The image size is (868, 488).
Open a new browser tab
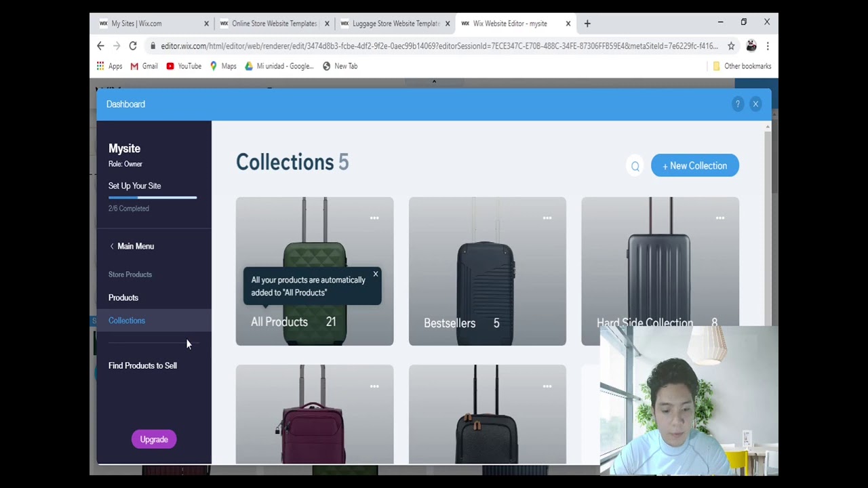point(587,23)
